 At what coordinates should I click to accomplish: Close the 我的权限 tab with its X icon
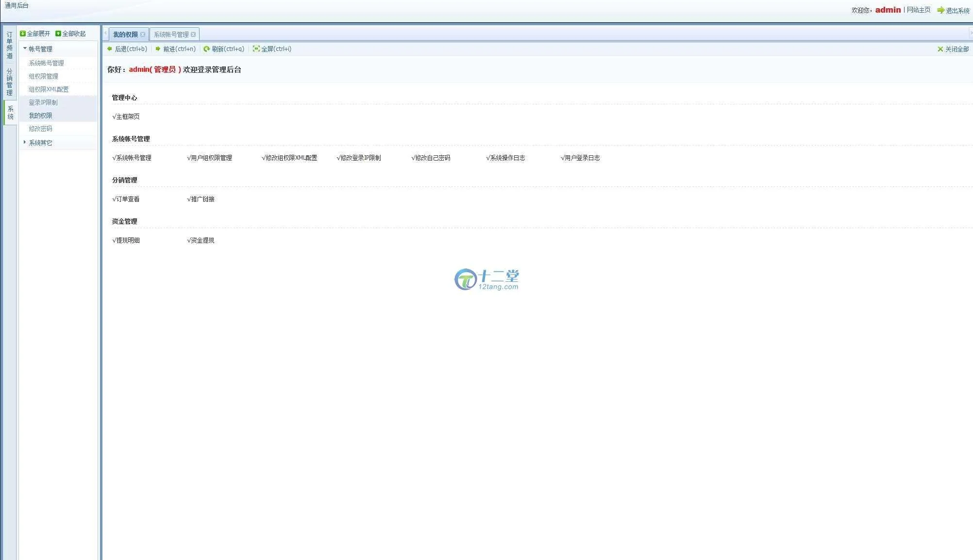[143, 34]
